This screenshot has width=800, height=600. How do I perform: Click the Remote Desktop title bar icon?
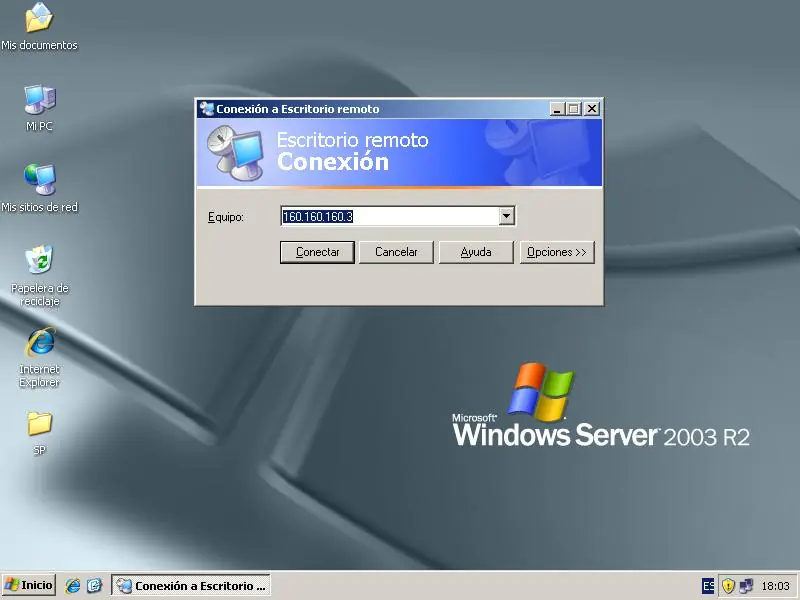[x=207, y=109]
